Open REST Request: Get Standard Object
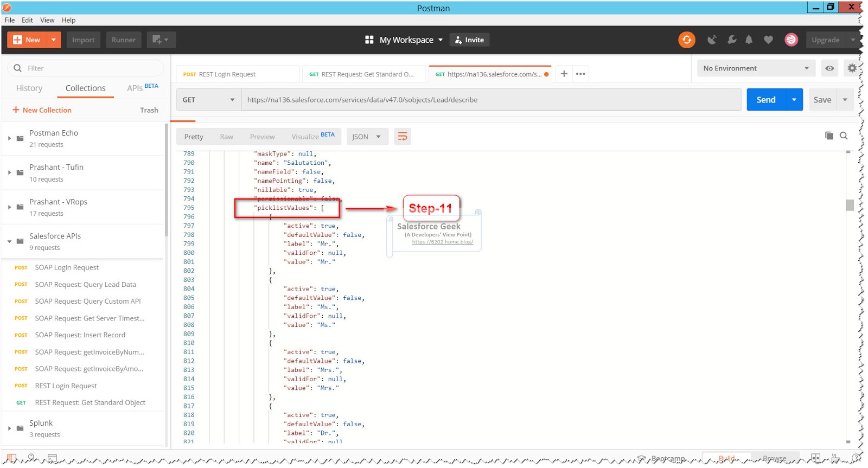868x468 pixels. click(x=90, y=402)
